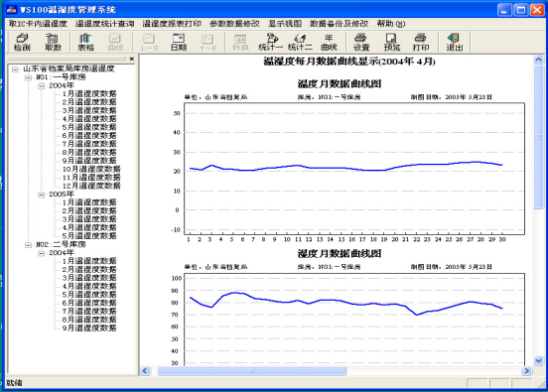The height and width of the screenshot is (392, 548).
Task: Click the 预览 print preview icon
Action: point(391,43)
